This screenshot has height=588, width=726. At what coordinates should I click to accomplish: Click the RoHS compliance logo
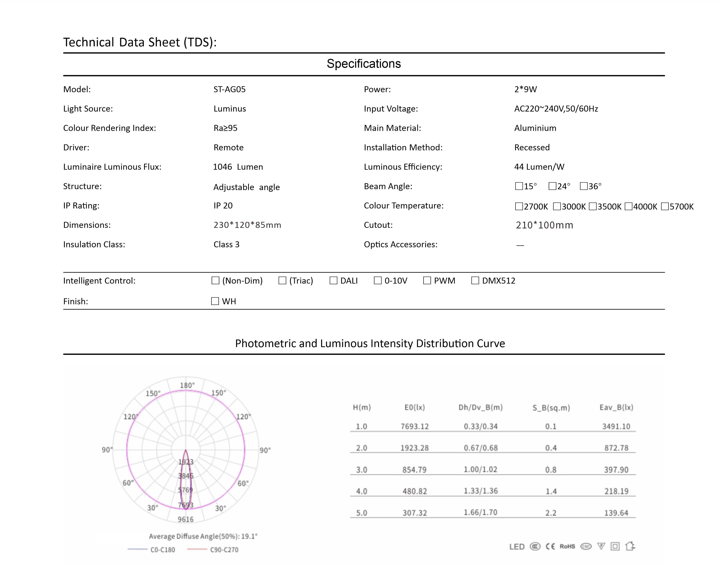pyautogui.click(x=567, y=546)
